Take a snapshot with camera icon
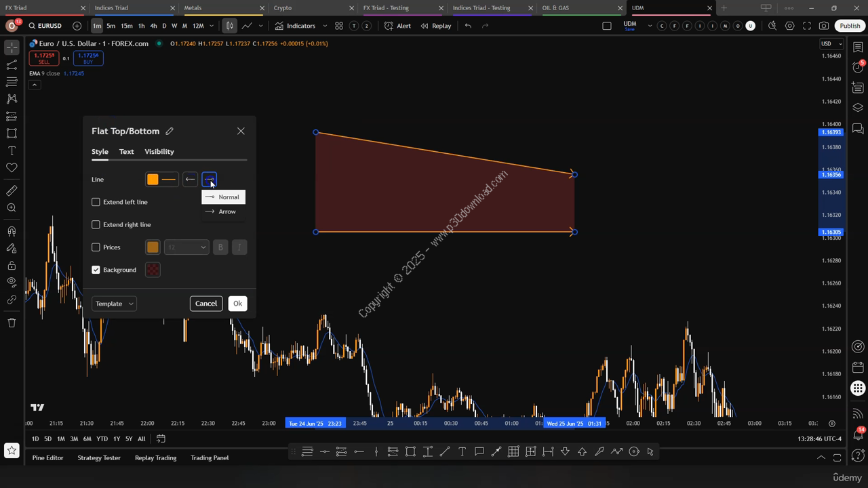 point(823,26)
